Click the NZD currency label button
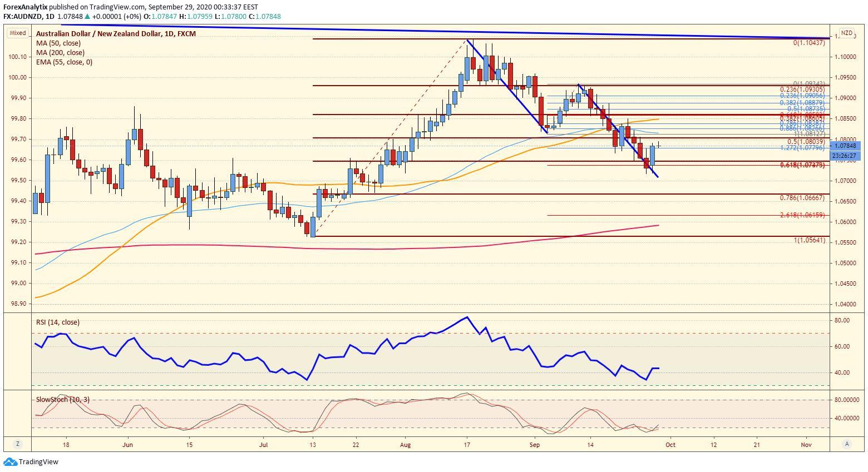868x472 pixels. [x=846, y=33]
